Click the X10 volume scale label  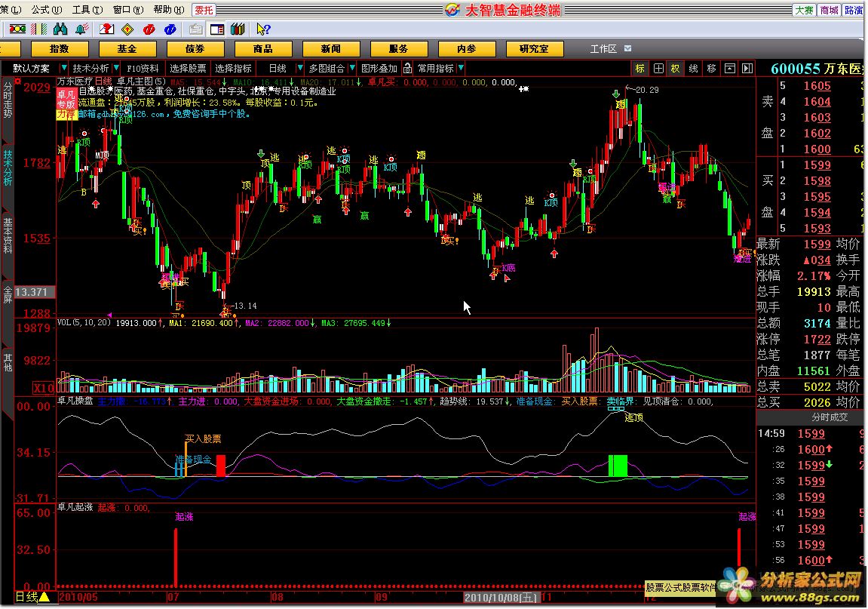(x=44, y=388)
